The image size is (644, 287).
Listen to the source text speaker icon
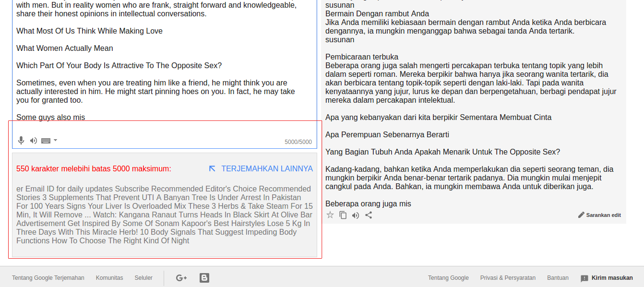[34, 141]
